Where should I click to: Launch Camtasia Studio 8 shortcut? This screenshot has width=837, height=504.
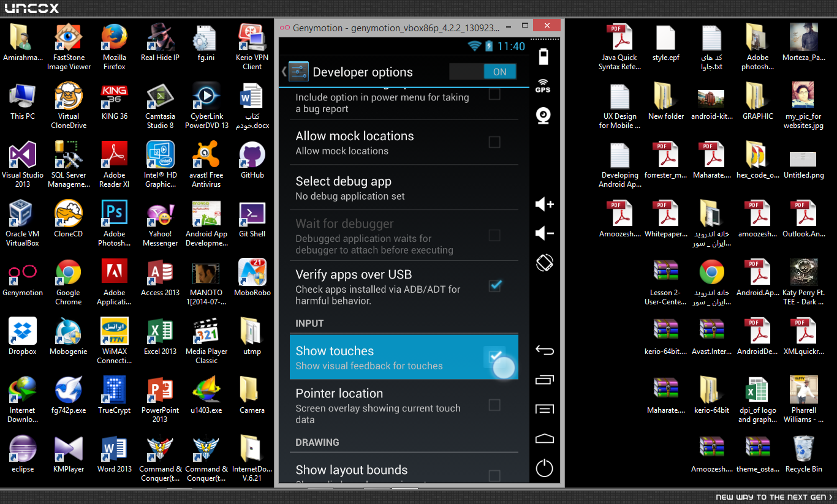tap(160, 97)
